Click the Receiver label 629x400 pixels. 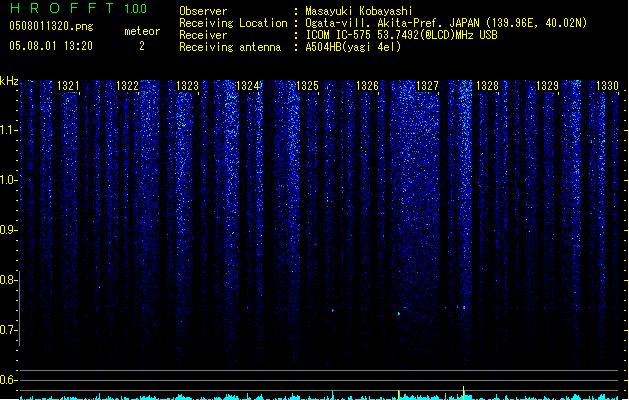[x=203, y=35]
